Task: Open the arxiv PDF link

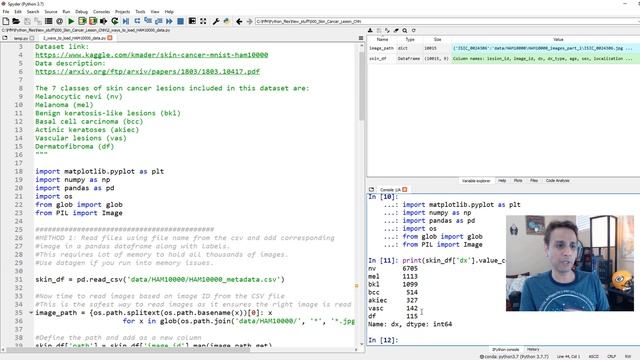Action: (x=147, y=71)
